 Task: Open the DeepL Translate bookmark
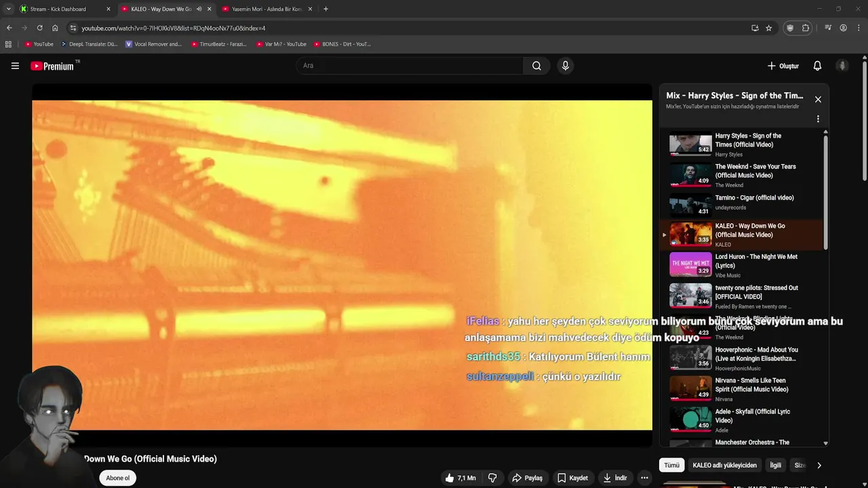pyautogui.click(x=89, y=44)
